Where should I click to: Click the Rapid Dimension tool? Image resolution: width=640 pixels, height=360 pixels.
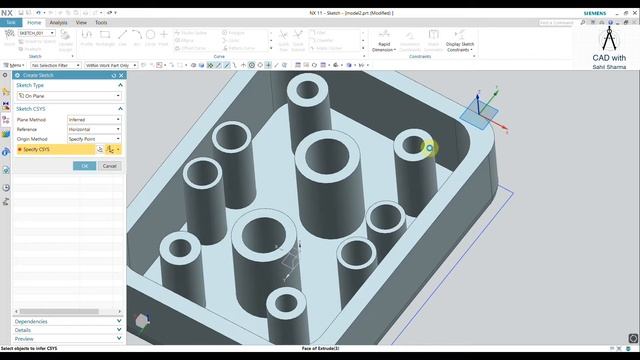click(384, 41)
